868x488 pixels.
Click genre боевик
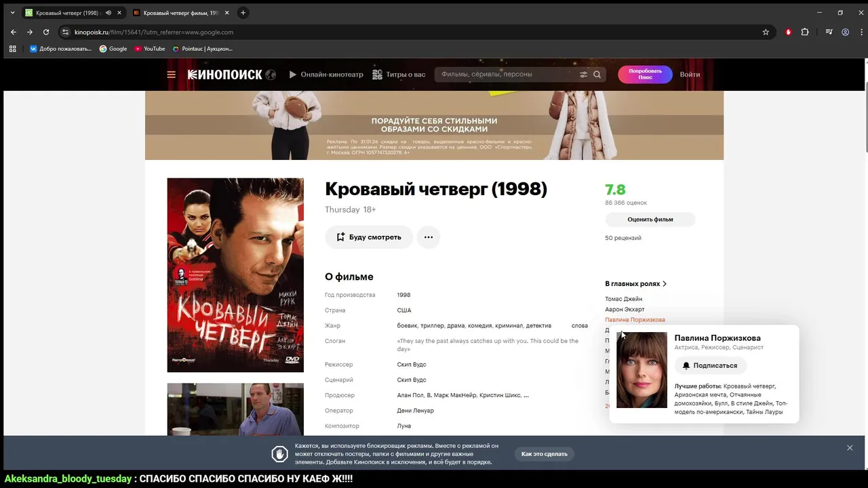(407, 326)
